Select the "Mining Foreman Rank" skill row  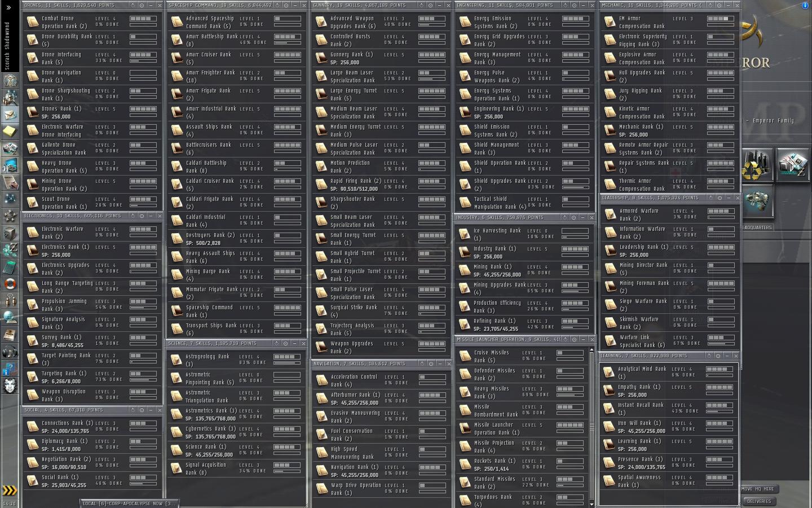(x=669, y=287)
